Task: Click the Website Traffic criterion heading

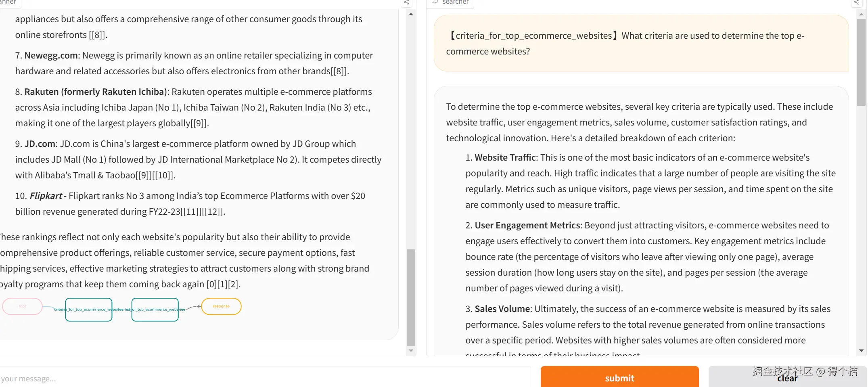Action: tap(505, 158)
